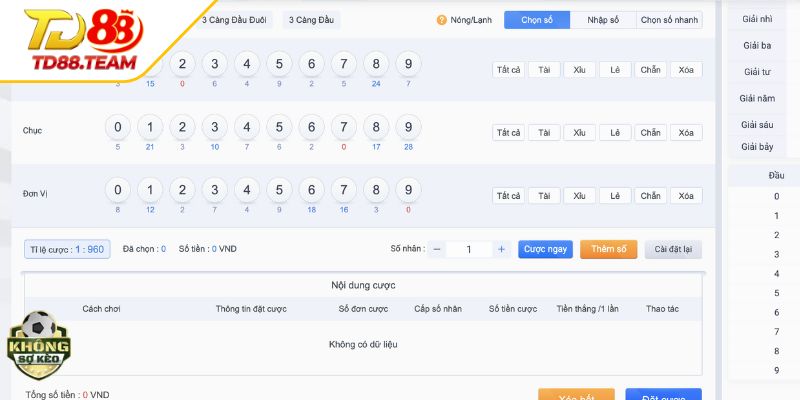This screenshot has height=400, width=800.
Task: Switch to Nhập số tab
Action: tap(603, 20)
